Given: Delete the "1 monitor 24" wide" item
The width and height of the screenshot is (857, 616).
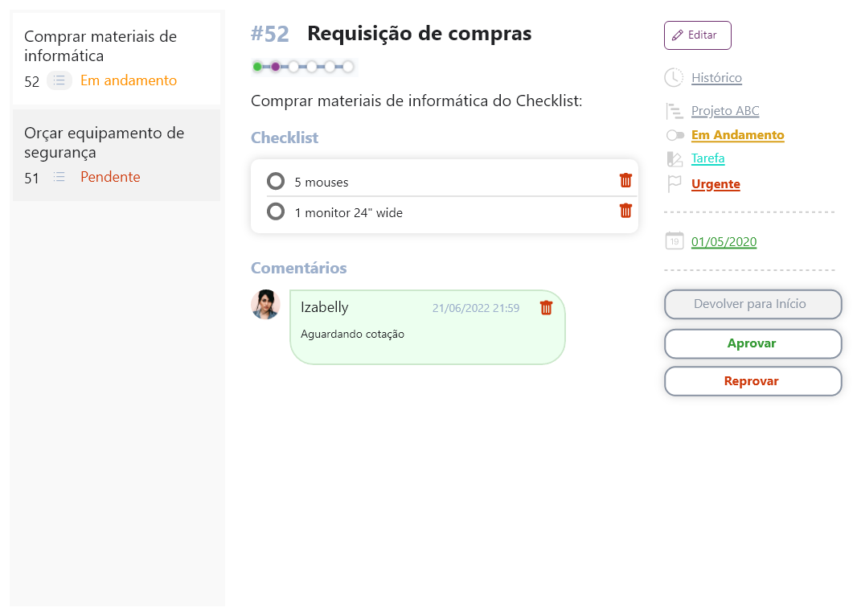Looking at the screenshot, I should 625,211.
